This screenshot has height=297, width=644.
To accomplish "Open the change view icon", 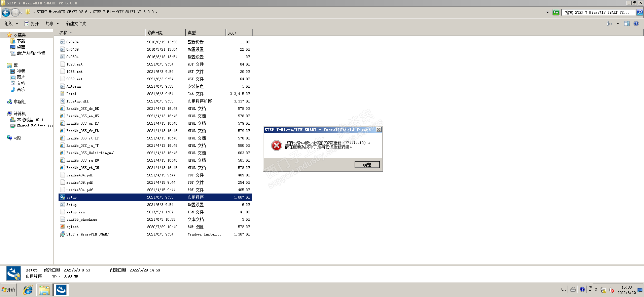I will click(610, 24).
